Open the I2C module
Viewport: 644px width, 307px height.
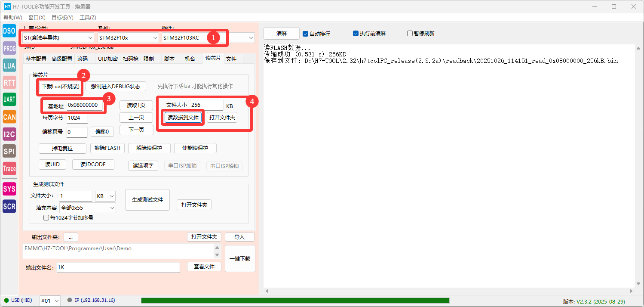[x=9, y=134]
